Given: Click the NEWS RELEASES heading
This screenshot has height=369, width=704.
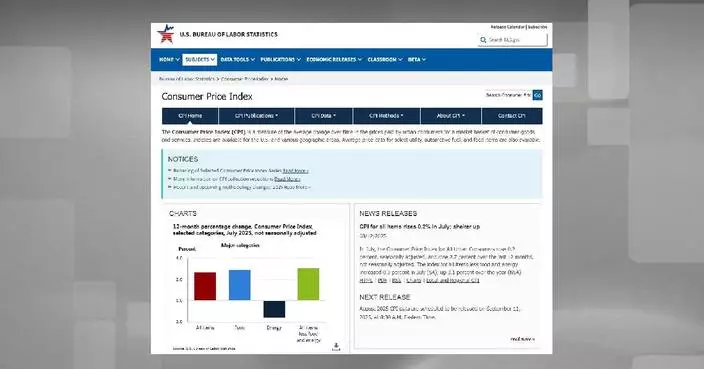Looking at the screenshot, I should pyautogui.click(x=388, y=214).
